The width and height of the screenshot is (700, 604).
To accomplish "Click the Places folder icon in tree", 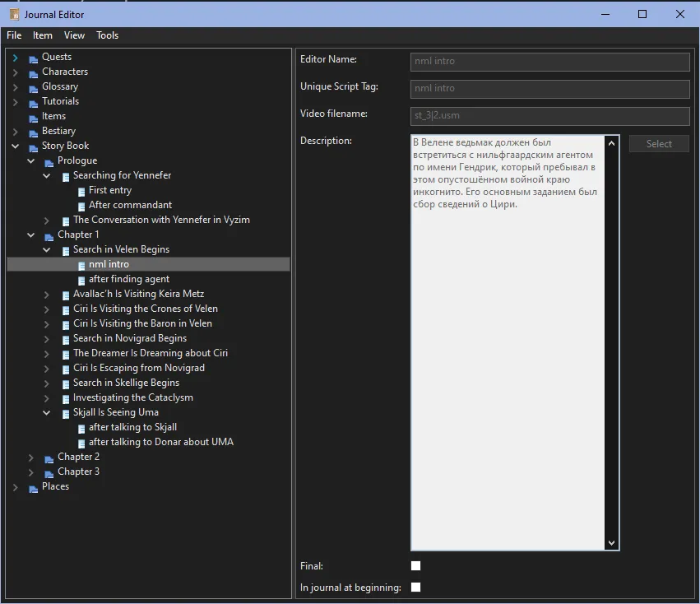I will point(33,487).
